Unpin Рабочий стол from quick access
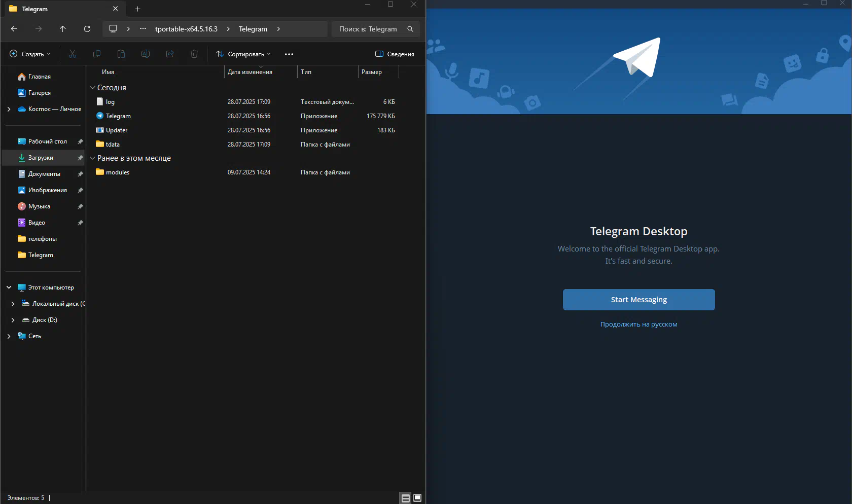852x504 pixels. pyautogui.click(x=80, y=141)
